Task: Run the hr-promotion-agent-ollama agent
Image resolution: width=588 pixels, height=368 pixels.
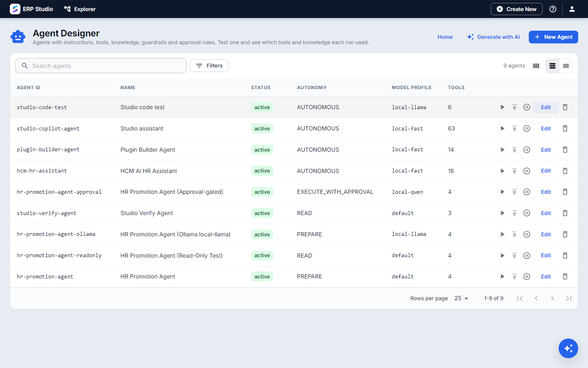Action: coord(502,234)
